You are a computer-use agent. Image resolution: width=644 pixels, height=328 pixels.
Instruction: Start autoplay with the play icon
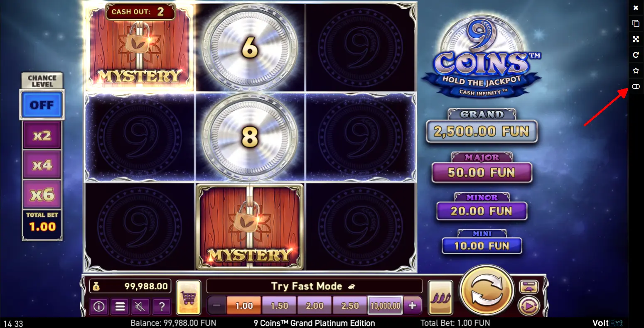(529, 306)
